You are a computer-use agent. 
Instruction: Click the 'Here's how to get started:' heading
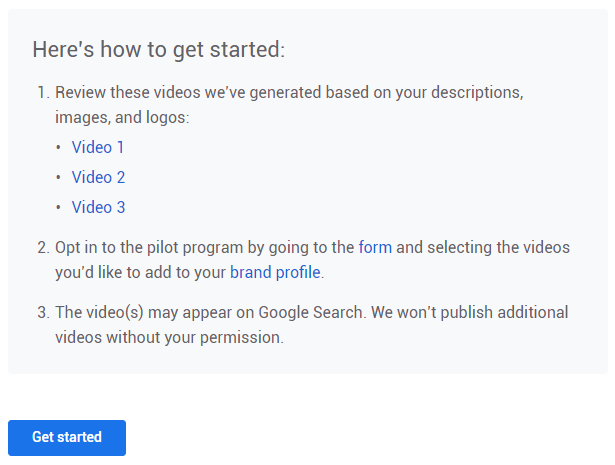point(158,50)
